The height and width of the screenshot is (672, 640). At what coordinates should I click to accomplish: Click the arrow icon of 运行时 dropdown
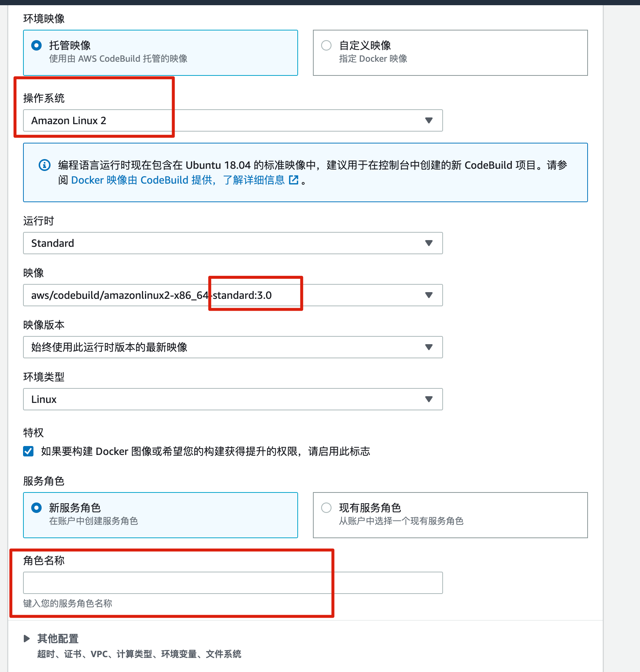pyautogui.click(x=429, y=243)
